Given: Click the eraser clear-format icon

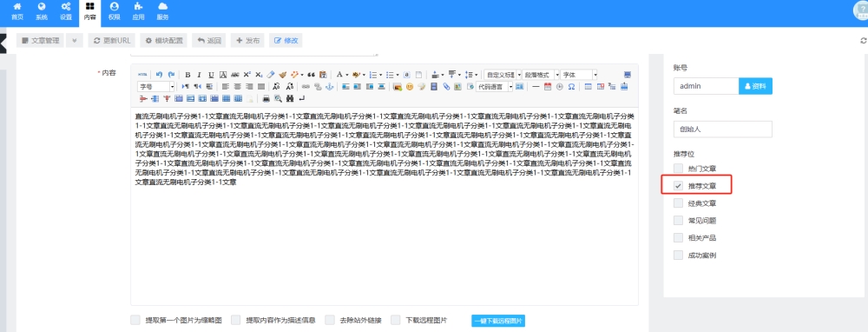Looking at the screenshot, I should (x=271, y=74).
